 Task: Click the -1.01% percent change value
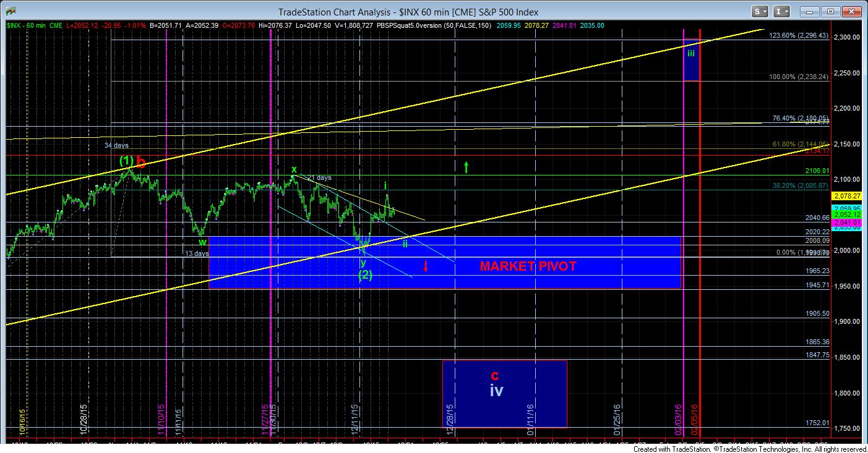135,25
